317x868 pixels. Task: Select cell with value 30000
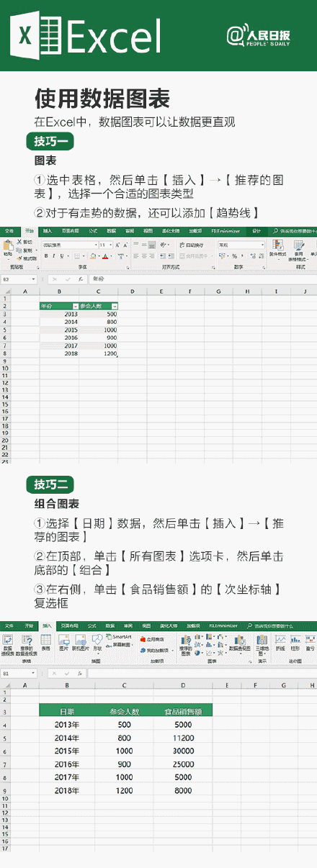(183, 751)
